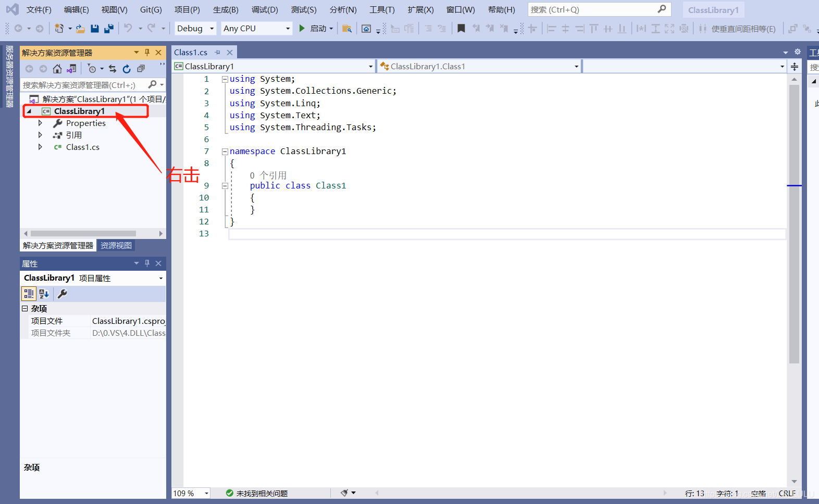The width and height of the screenshot is (819, 504).
Task: Click the CRLF line ending indicator
Action: [x=787, y=493]
